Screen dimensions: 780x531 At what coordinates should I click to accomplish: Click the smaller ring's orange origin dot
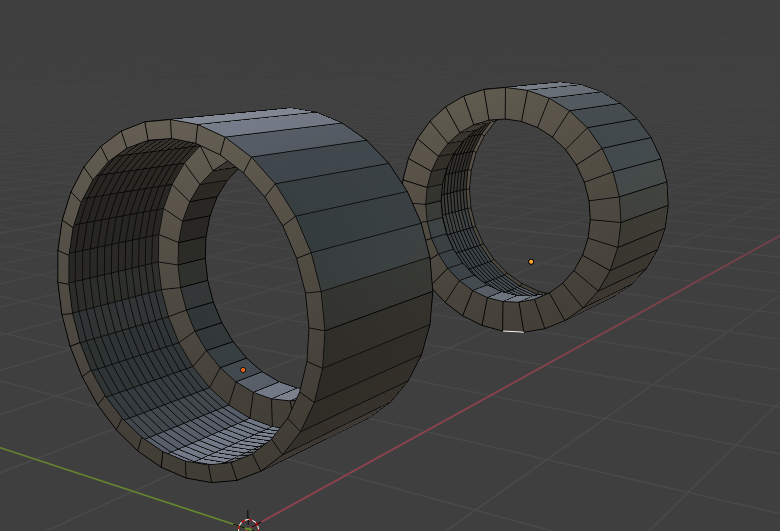point(531,262)
